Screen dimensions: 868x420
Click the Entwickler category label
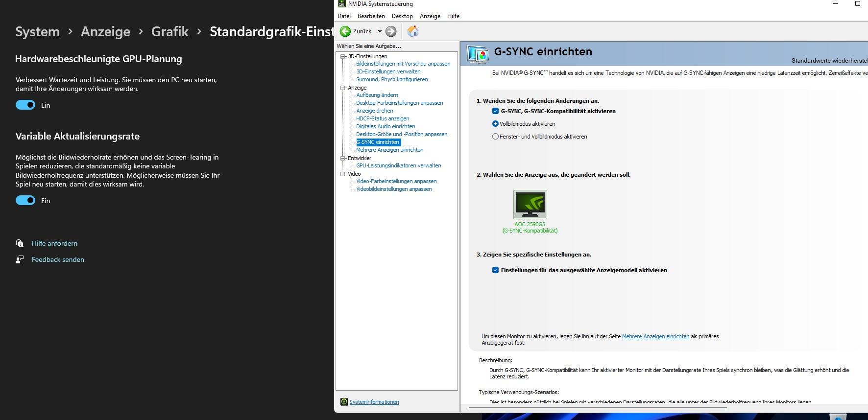(x=360, y=158)
